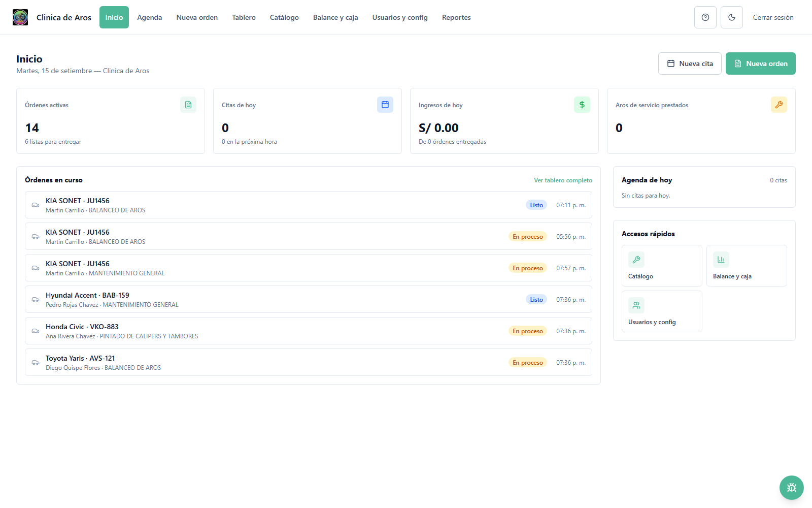The image size is (812, 508).
Task: Open the Catálogo navigation item
Action: [x=284, y=17]
